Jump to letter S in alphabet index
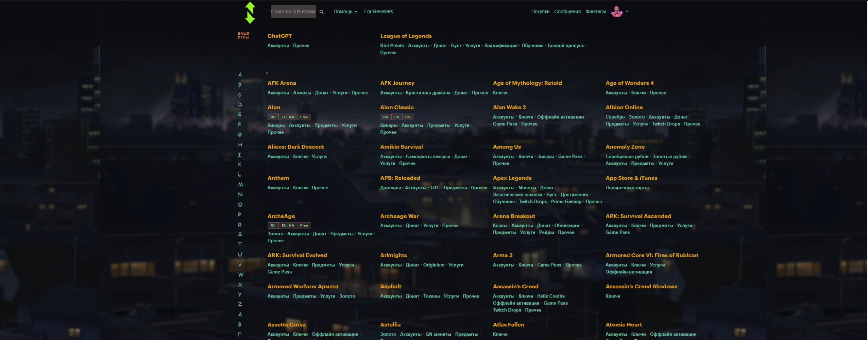 (240, 234)
